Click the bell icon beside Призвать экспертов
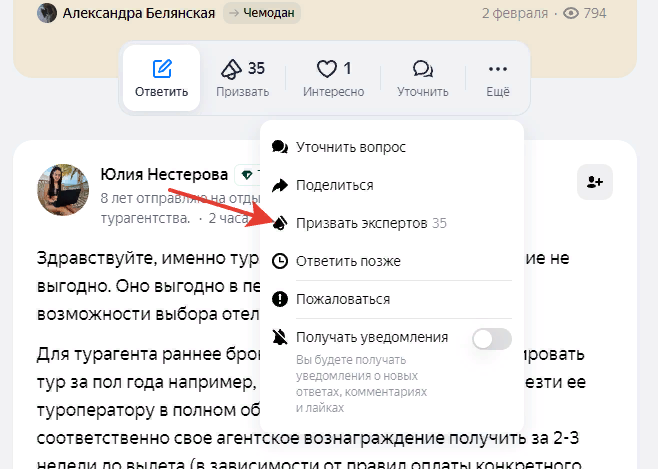Viewport: 658px width, 469px height. (280, 223)
